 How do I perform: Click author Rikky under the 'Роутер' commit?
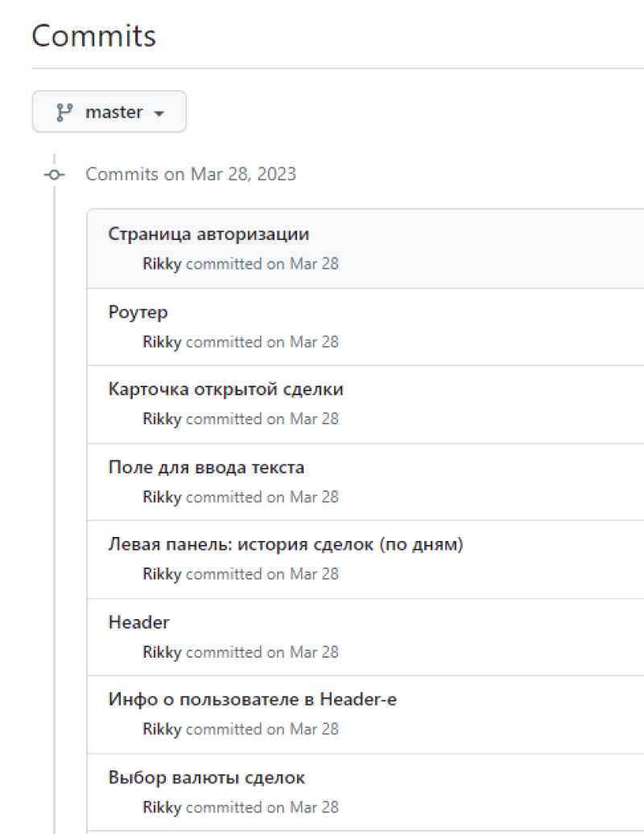point(162,342)
